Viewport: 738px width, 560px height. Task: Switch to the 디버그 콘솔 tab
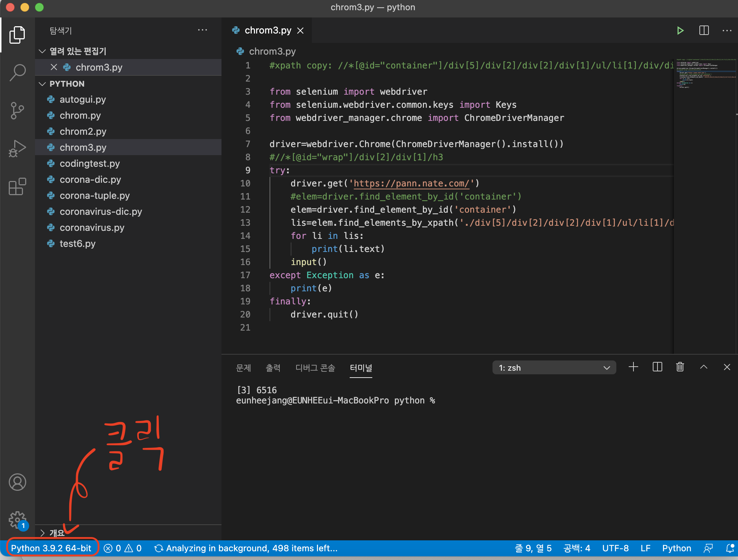pyautogui.click(x=315, y=368)
